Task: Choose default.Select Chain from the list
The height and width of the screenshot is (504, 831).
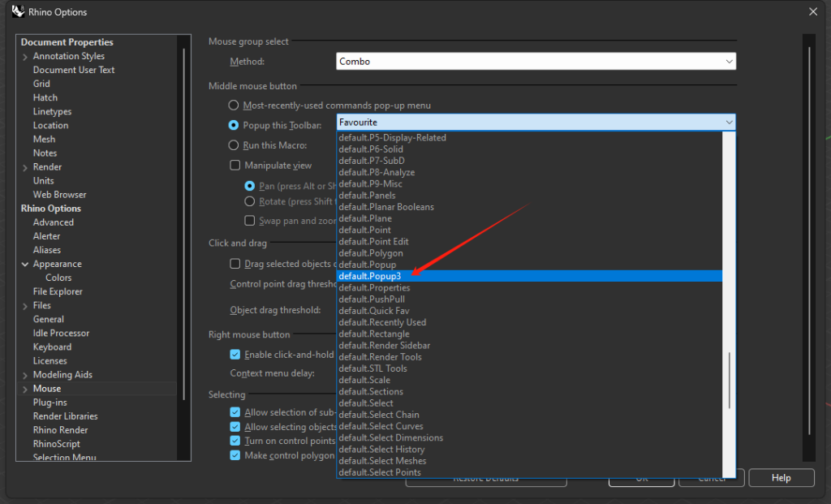Action: point(529,415)
